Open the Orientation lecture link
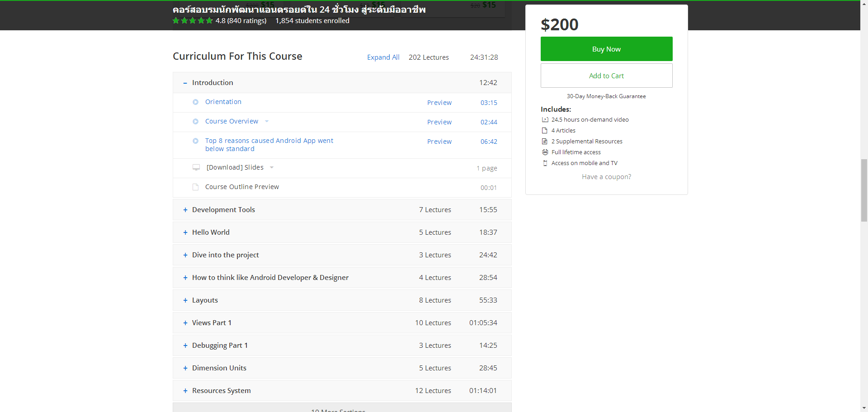Screen dimensions: 868x412 click(x=223, y=102)
